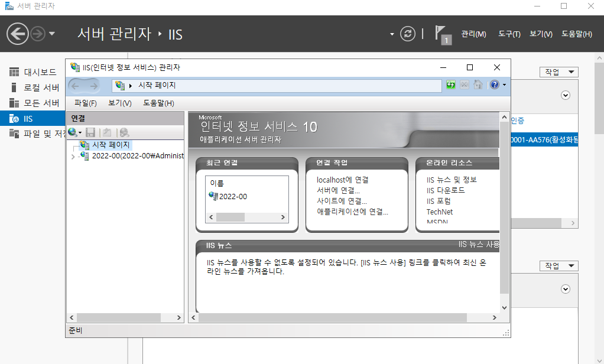
Task: Click recent connections list right scroll arrow
Action: click(x=282, y=217)
